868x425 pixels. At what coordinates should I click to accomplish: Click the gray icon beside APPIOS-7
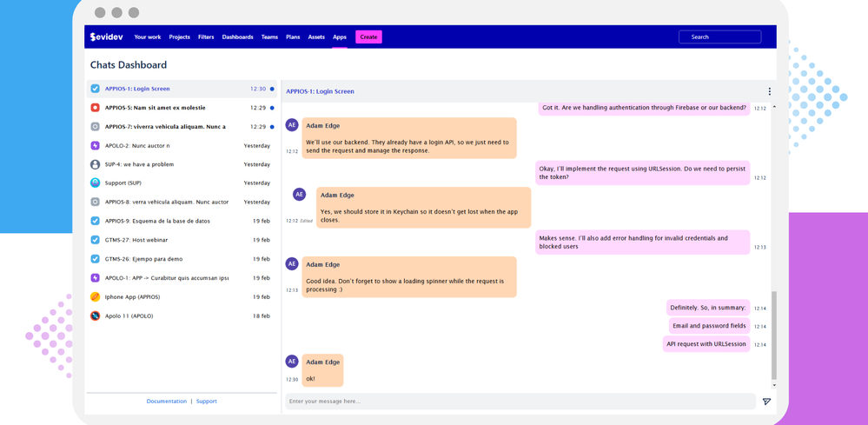[x=95, y=126]
